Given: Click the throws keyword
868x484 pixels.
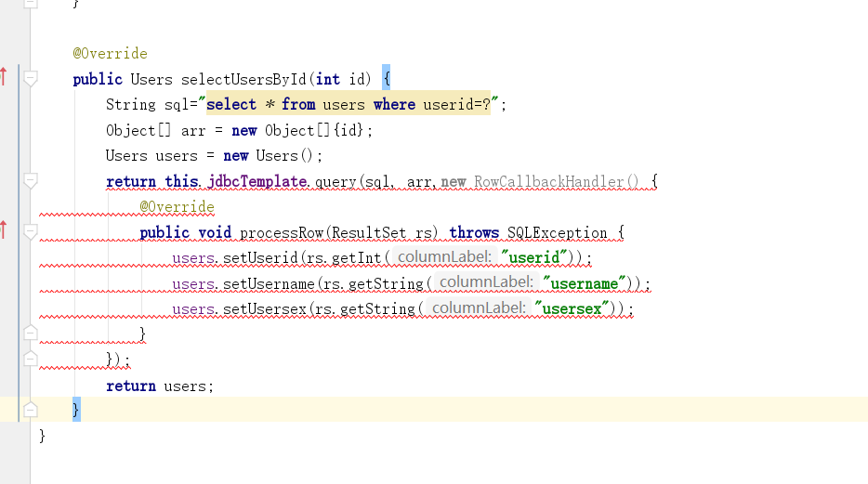Looking at the screenshot, I should click(x=474, y=233).
